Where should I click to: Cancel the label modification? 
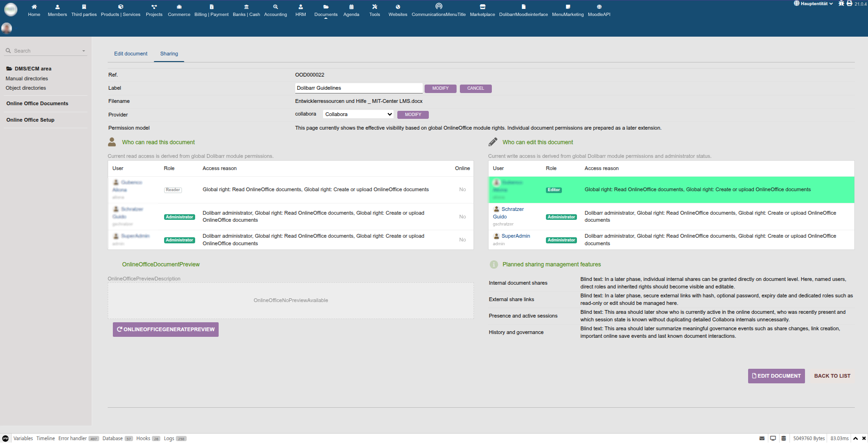tap(475, 88)
